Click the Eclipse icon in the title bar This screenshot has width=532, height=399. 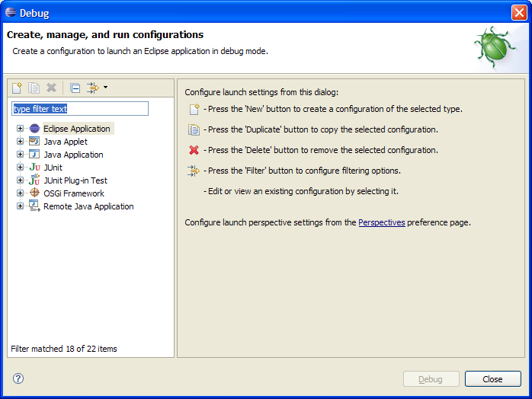click(11, 12)
